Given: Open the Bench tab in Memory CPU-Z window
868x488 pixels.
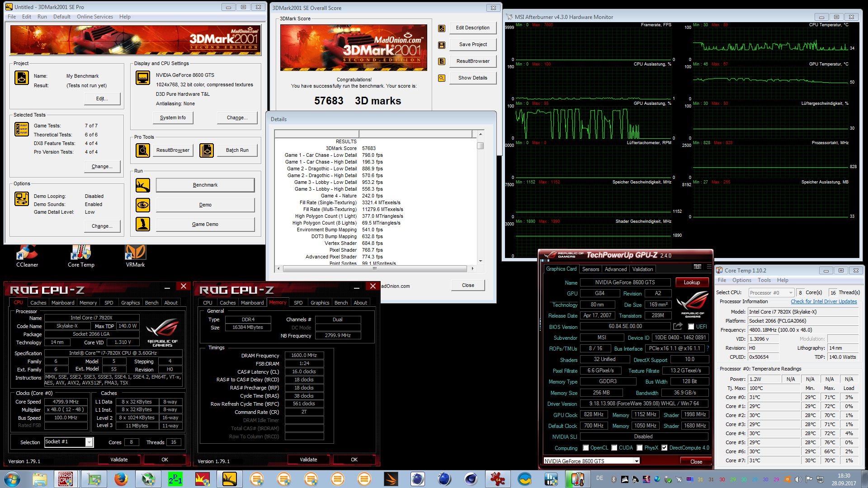Looking at the screenshot, I should point(341,303).
